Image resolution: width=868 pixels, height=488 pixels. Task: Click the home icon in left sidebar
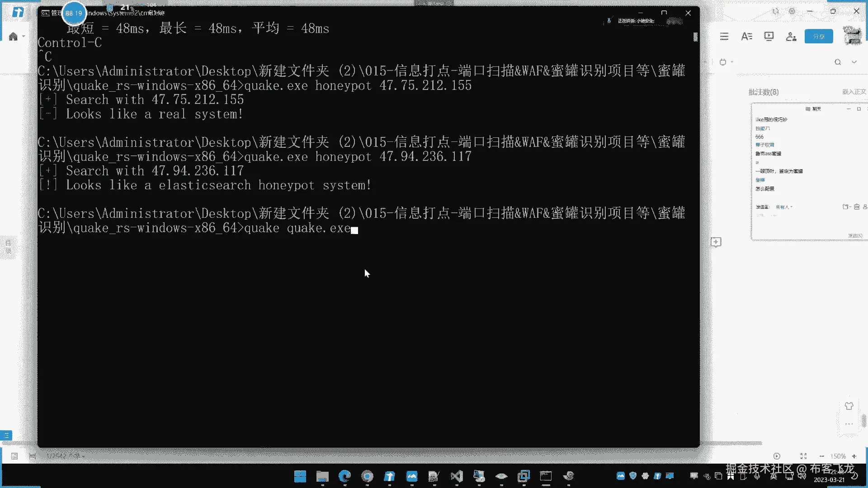pos(13,37)
